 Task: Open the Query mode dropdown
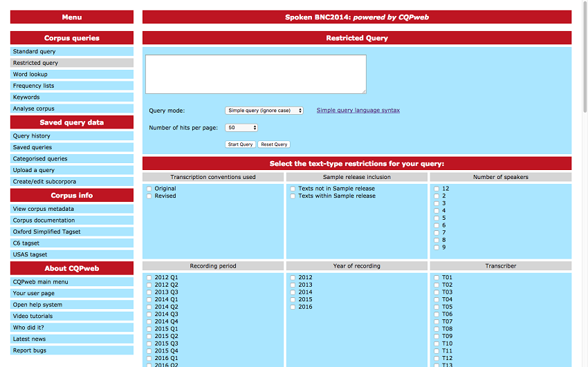264,111
